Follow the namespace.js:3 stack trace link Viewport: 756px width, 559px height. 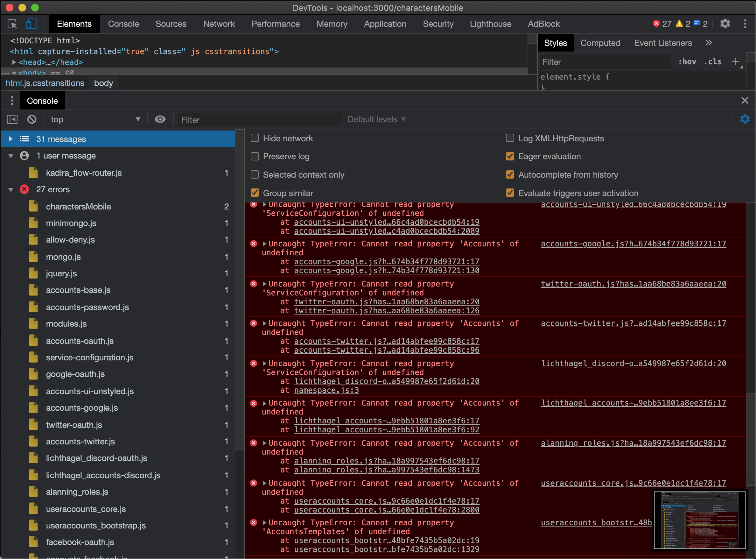coord(326,390)
